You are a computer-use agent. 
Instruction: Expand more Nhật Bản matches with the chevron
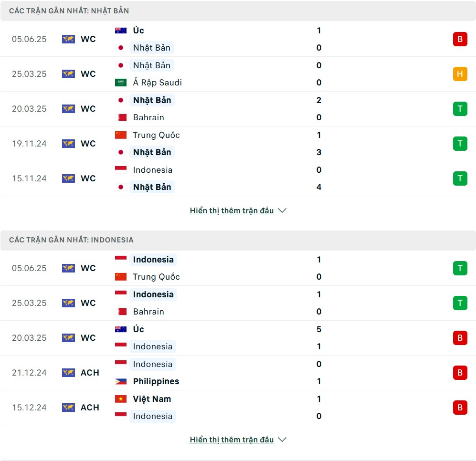click(x=282, y=210)
